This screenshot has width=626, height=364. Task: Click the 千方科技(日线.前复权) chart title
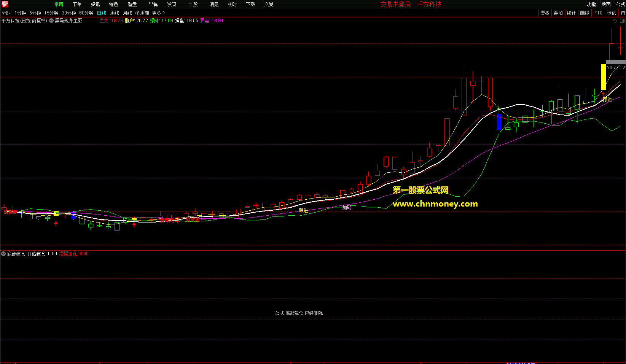[x=24, y=21]
